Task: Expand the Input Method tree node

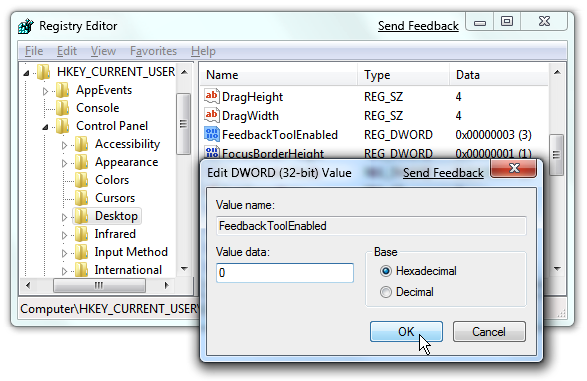Action: tap(64, 253)
